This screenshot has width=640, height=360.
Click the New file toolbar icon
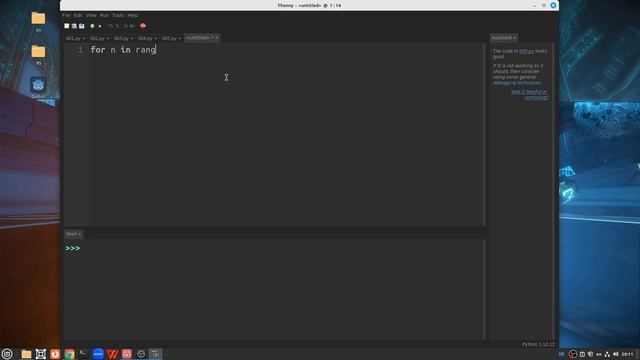tap(67, 26)
